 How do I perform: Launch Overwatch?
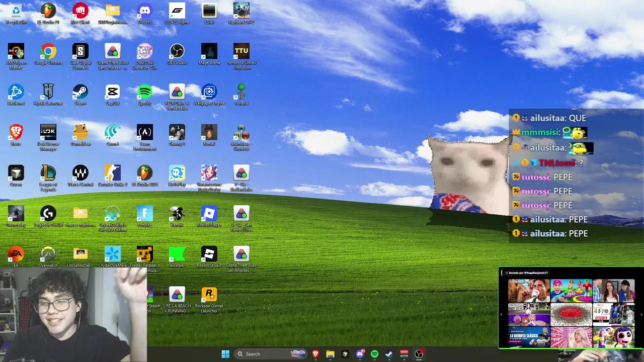(x=48, y=257)
